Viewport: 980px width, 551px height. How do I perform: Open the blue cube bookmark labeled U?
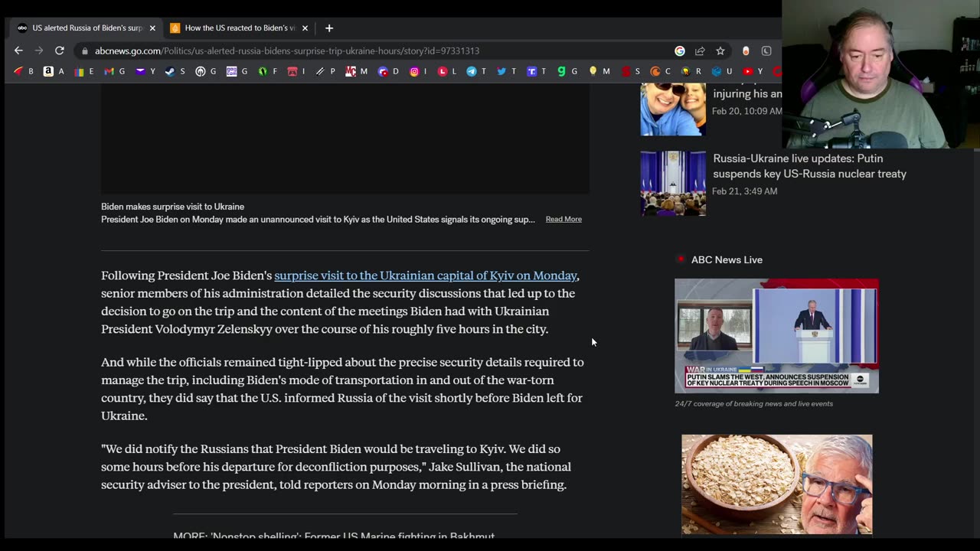click(x=721, y=71)
